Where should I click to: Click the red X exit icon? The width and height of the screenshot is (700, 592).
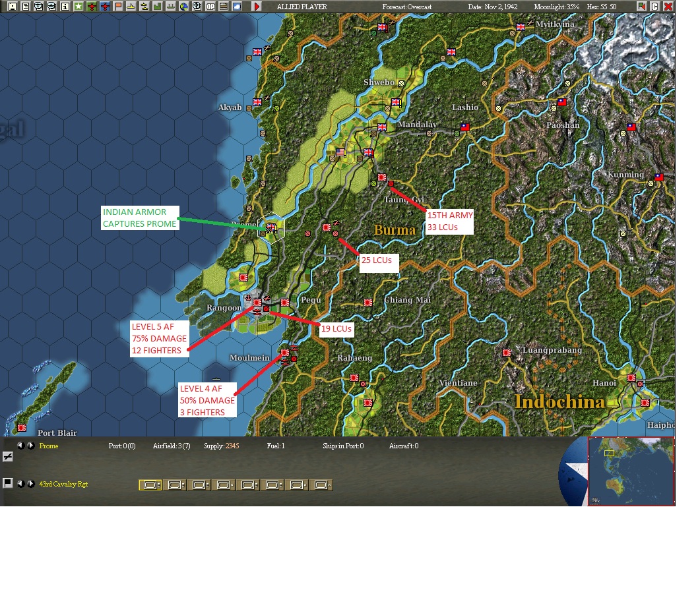pyautogui.click(x=668, y=6)
